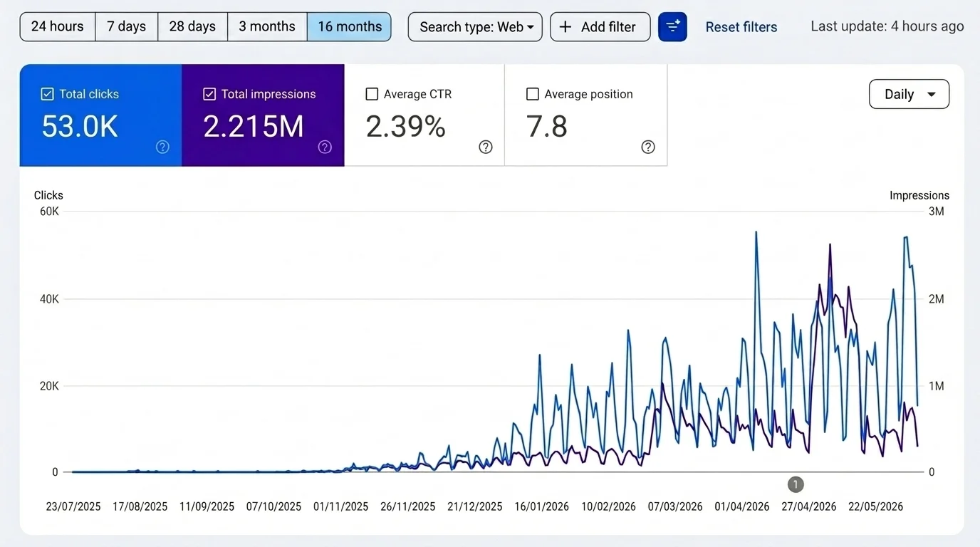The image size is (980, 547).
Task: Click the Add filter button
Action: pos(600,27)
